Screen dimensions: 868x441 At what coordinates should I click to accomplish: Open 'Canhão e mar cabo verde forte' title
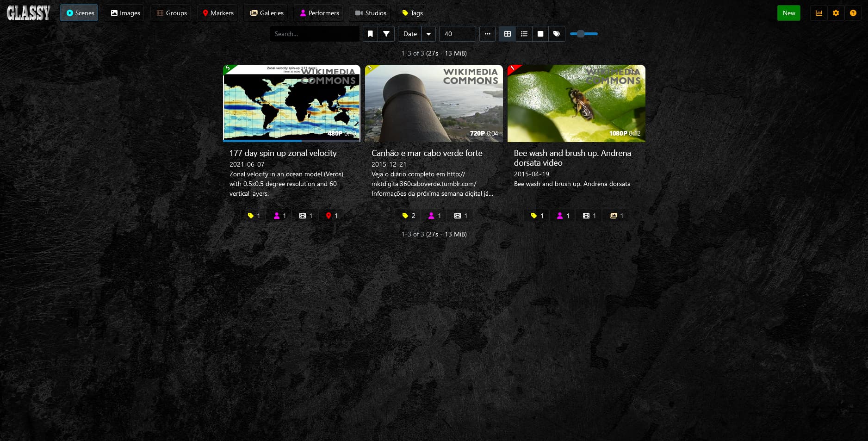[x=427, y=153]
